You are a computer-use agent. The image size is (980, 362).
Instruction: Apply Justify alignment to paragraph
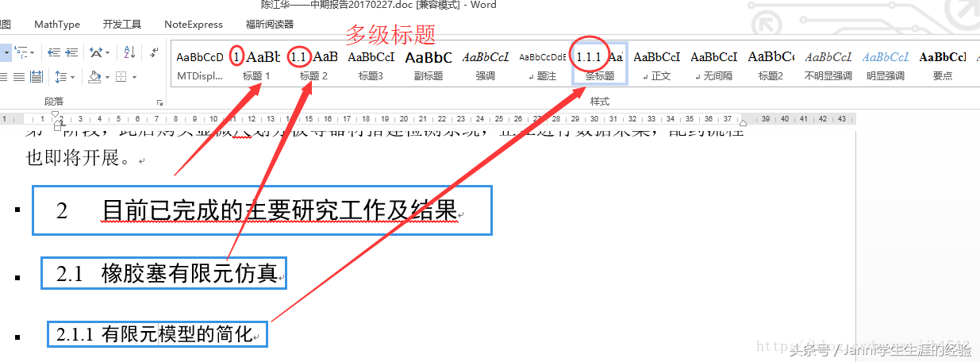(19, 76)
